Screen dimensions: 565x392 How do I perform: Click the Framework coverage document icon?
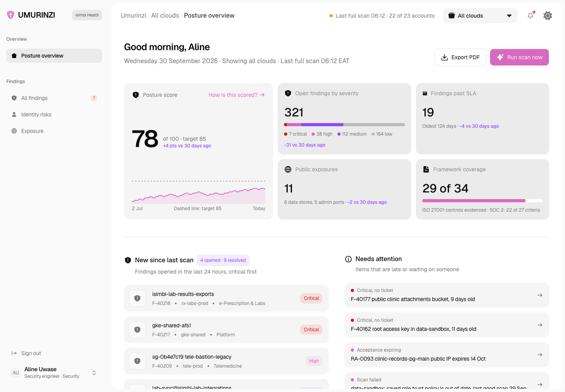tap(426, 169)
